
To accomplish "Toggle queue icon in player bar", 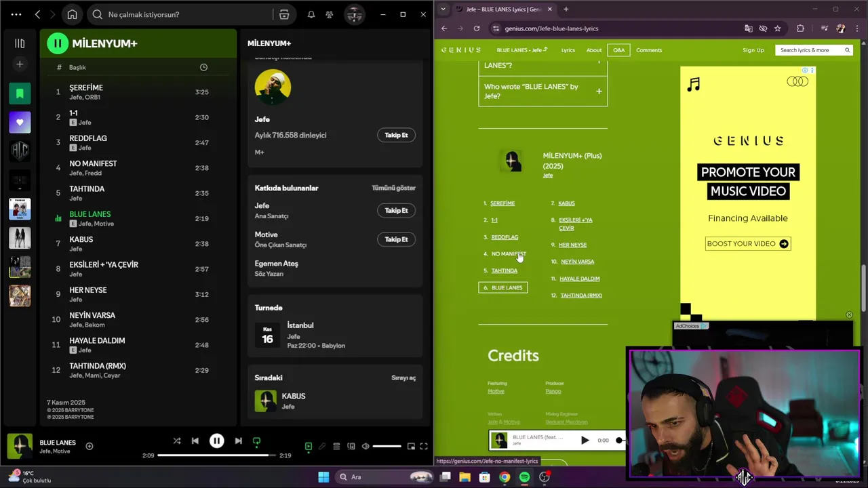I will pyautogui.click(x=336, y=446).
